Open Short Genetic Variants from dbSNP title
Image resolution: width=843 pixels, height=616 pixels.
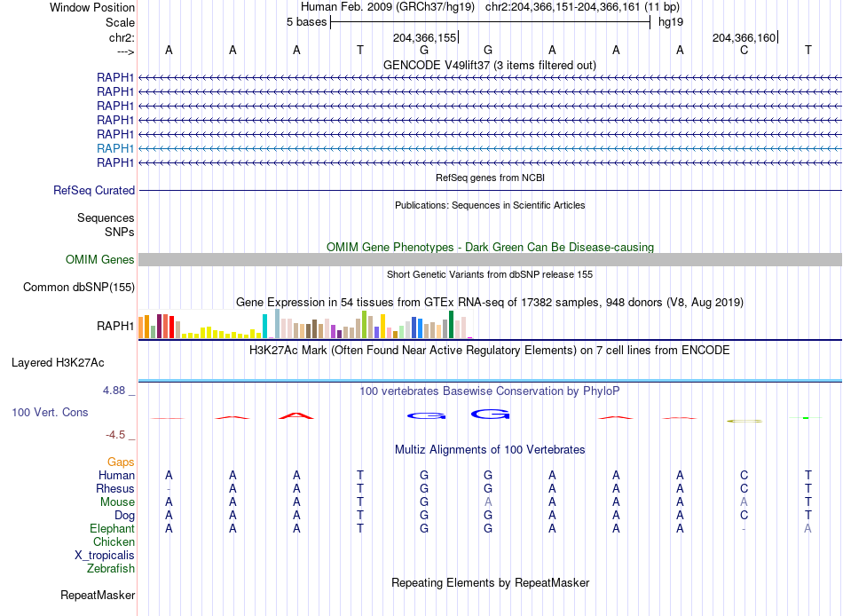[490, 274]
